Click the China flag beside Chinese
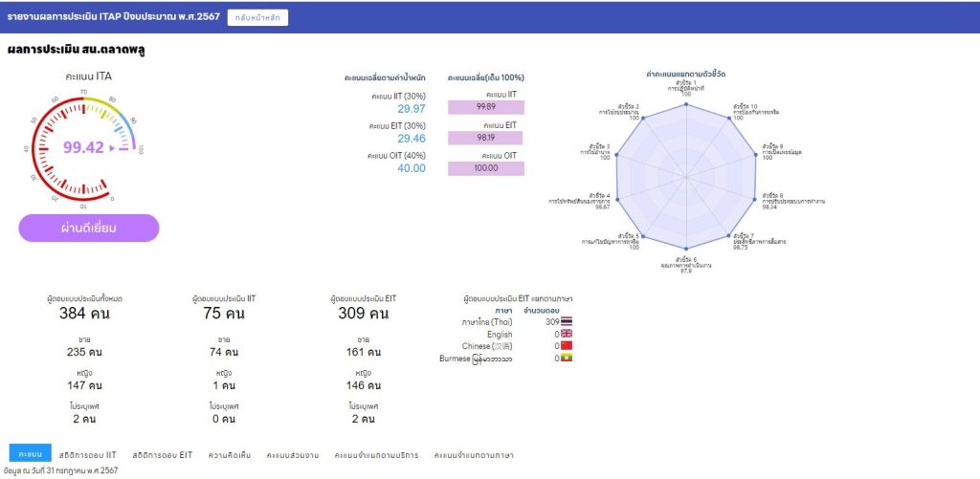 tap(567, 346)
